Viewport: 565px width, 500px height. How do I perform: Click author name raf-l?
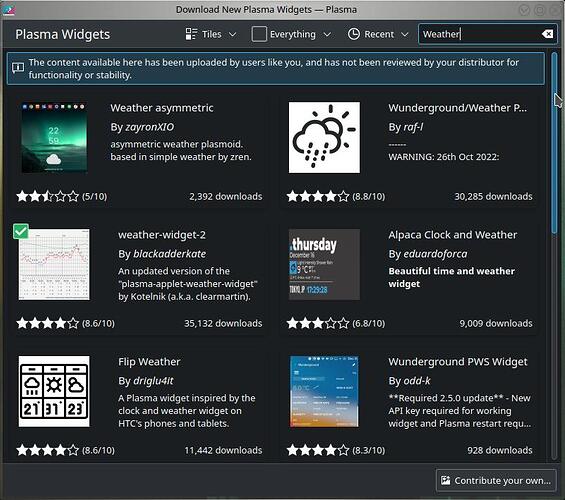coord(413,127)
